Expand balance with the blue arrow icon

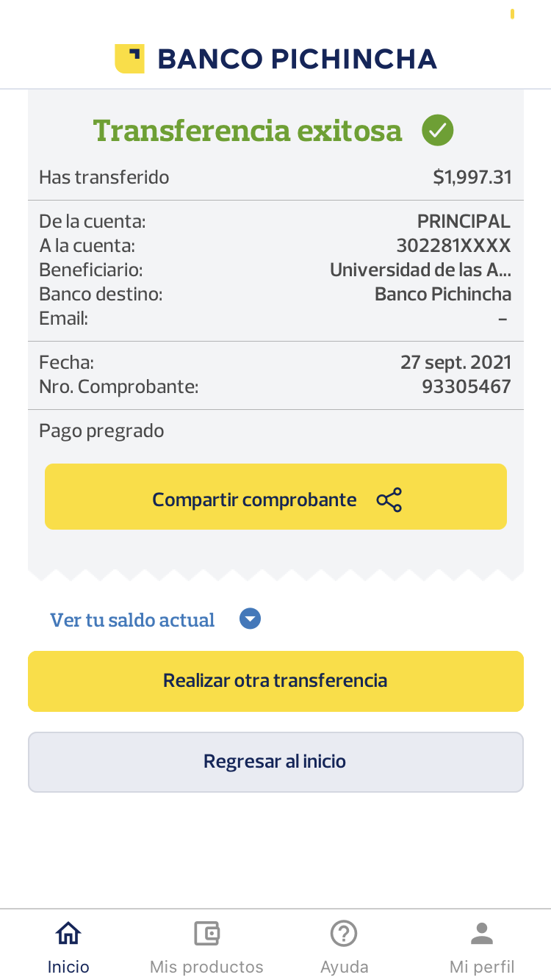[x=251, y=619]
